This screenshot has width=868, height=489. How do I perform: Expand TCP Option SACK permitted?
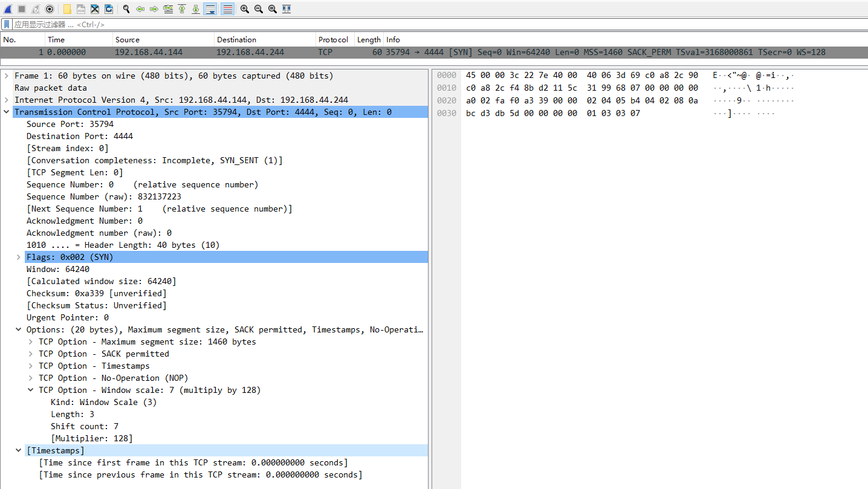(31, 354)
